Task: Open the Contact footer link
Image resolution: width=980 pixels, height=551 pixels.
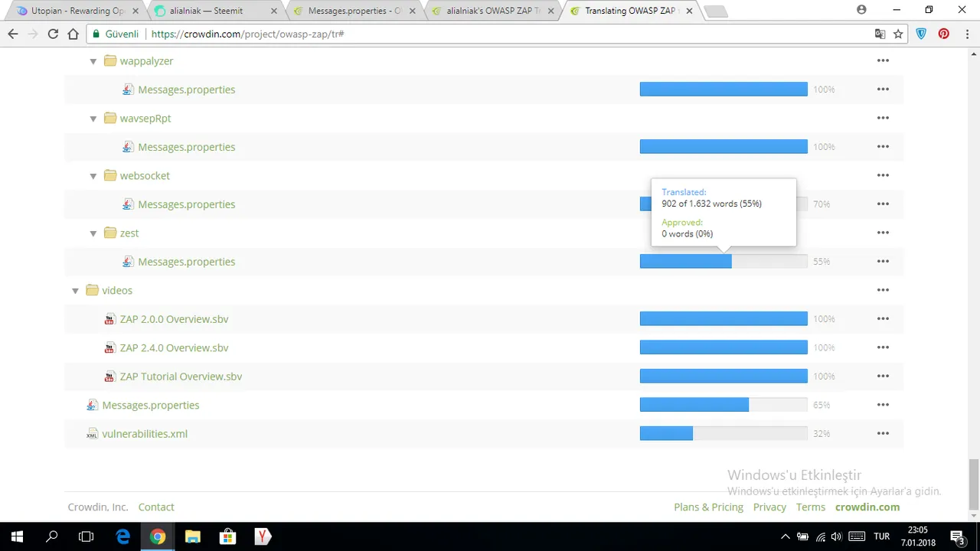Action: pyautogui.click(x=156, y=507)
